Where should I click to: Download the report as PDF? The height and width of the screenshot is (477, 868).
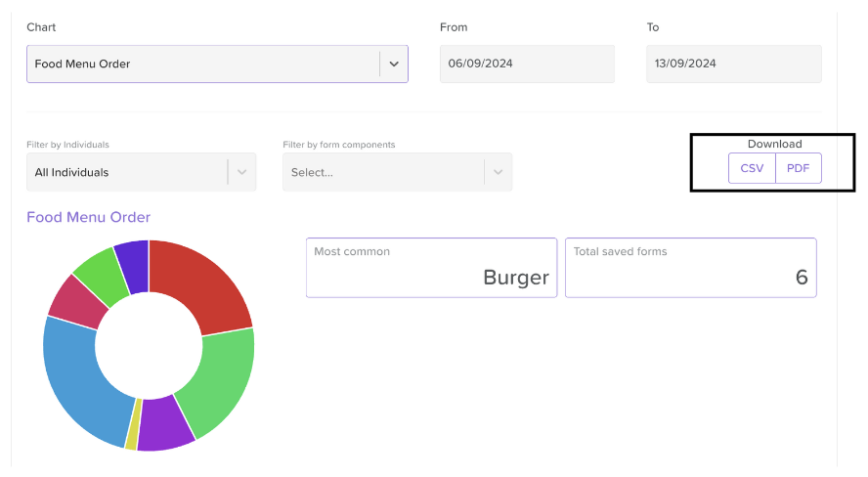click(x=799, y=168)
